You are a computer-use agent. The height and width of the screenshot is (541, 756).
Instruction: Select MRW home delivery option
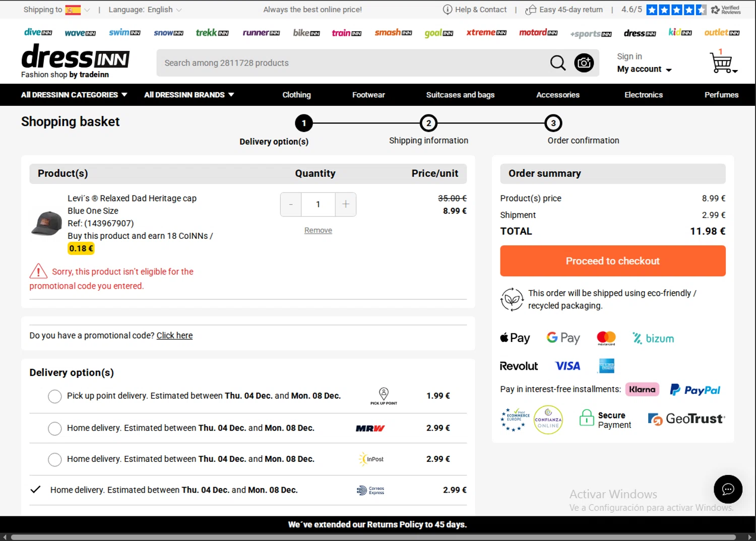[54, 429]
